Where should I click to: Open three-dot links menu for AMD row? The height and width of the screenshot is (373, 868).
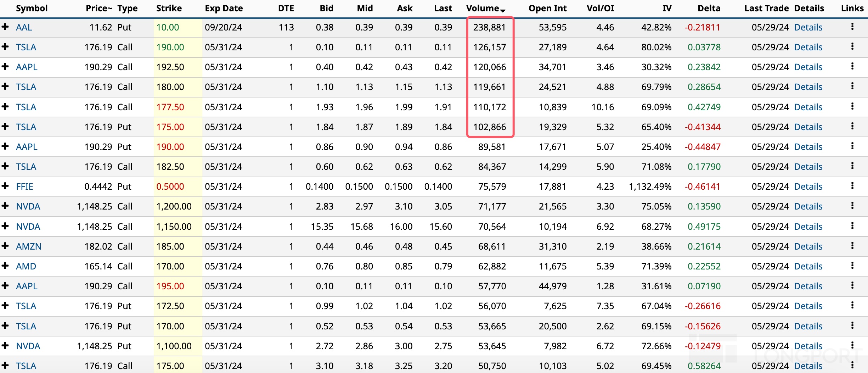(852, 266)
